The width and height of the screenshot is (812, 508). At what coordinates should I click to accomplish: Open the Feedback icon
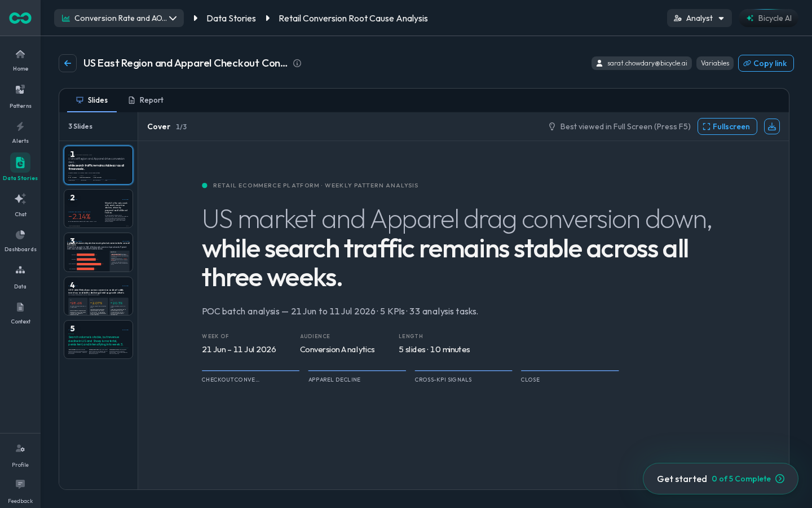(x=20, y=484)
